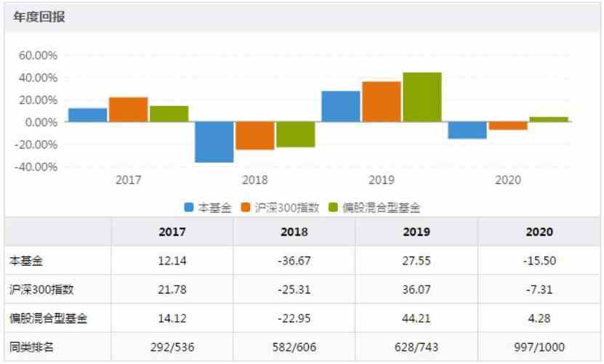604x364 pixels.
Task: Toggle the 沪深300指数 legend orange swatch
Action: 246,207
